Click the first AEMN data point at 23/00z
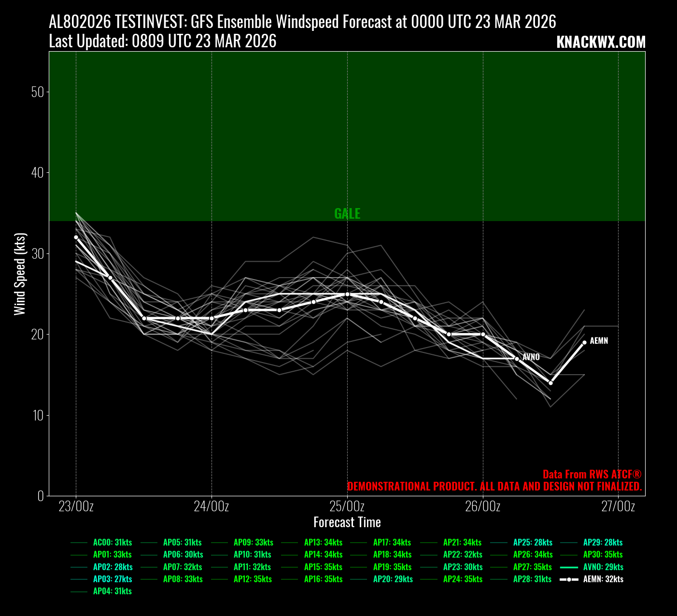677x616 pixels. tap(76, 237)
